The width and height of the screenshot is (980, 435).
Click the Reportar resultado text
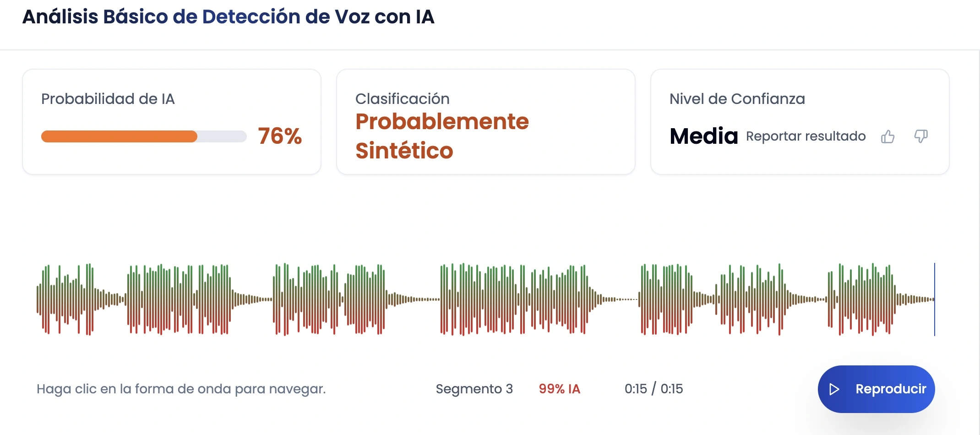click(x=806, y=136)
